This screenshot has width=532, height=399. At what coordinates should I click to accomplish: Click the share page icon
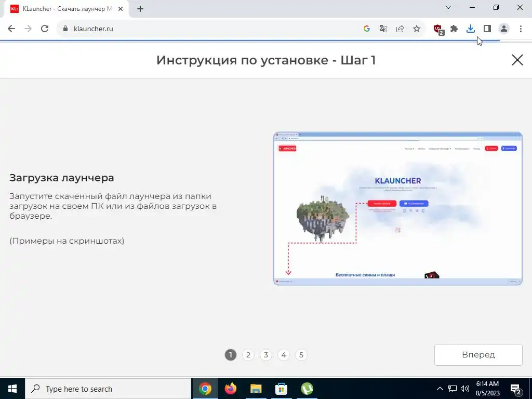pyautogui.click(x=400, y=29)
